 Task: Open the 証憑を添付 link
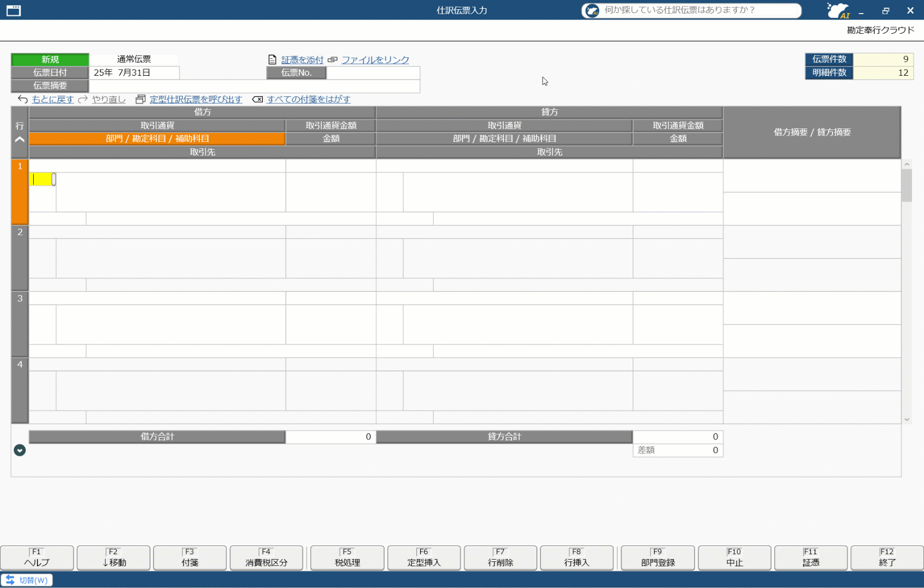click(302, 60)
